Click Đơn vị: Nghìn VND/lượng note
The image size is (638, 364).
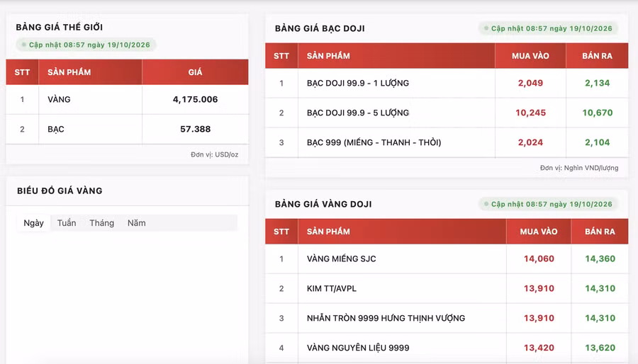[x=579, y=168]
